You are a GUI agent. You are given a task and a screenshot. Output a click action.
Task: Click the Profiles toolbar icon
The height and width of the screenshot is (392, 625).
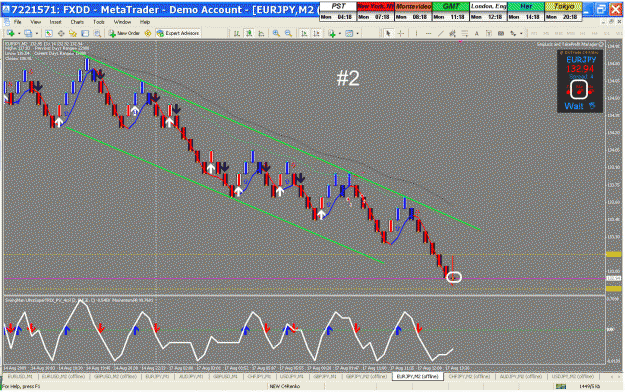[28, 33]
